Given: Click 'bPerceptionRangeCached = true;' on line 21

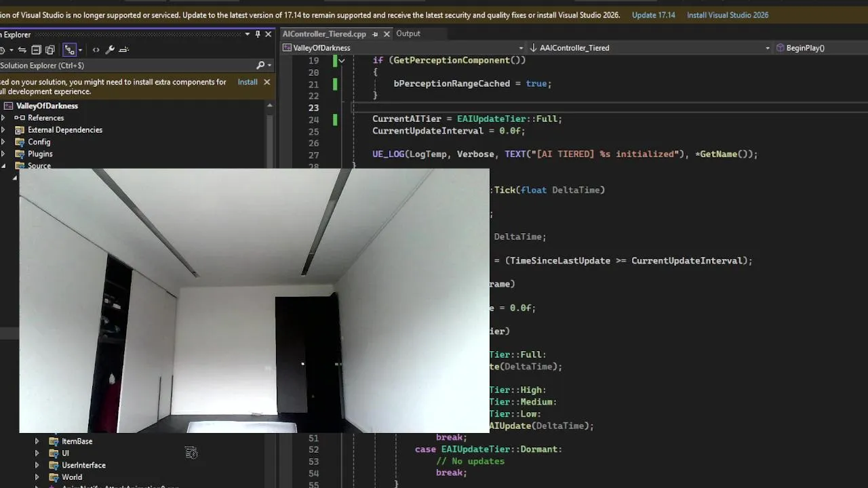Looking at the screenshot, I should point(473,84).
